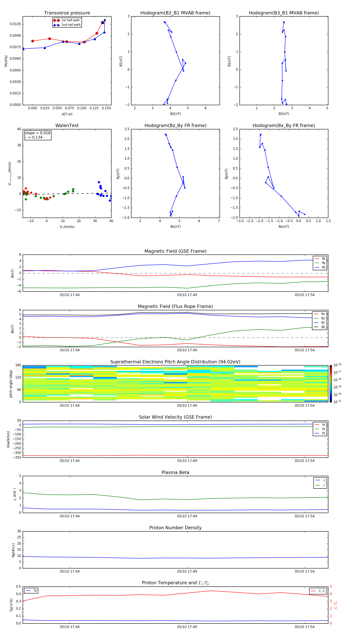Click the 'Bz' legend entry in GSE panel

click(x=320, y=267)
